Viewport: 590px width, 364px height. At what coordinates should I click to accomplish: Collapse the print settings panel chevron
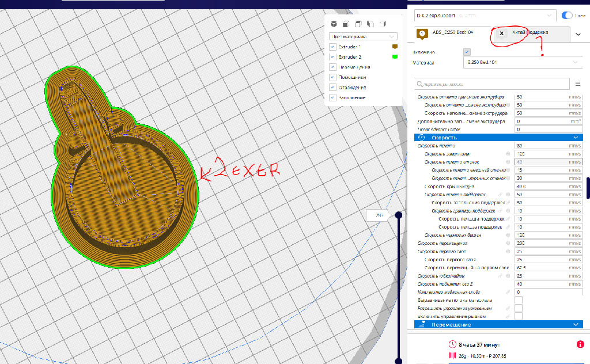click(x=578, y=35)
